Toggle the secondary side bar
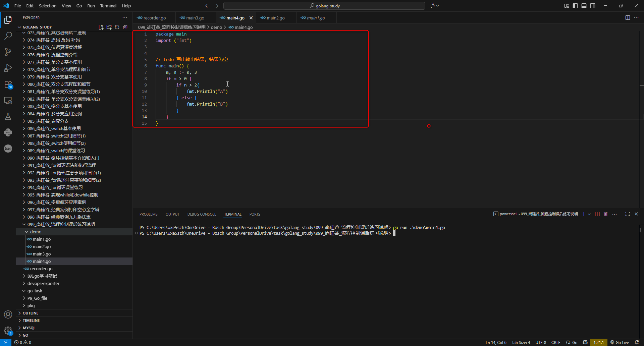This screenshot has width=644, height=346. click(593, 6)
